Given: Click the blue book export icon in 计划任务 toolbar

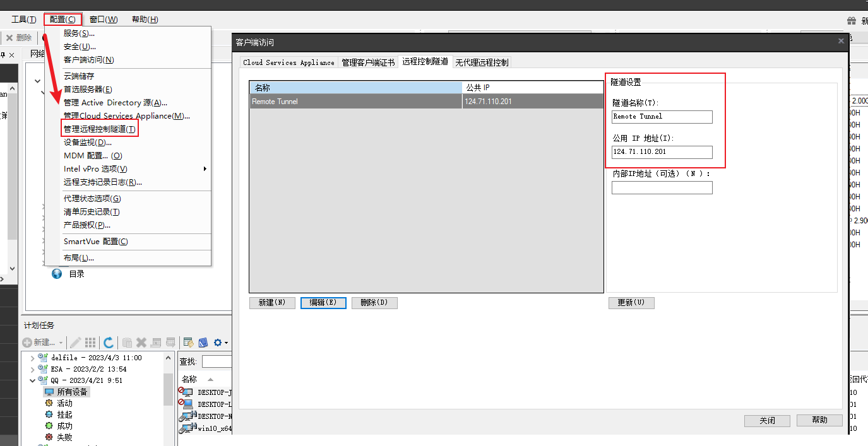Looking at the screenshot, I should [203, 343].
